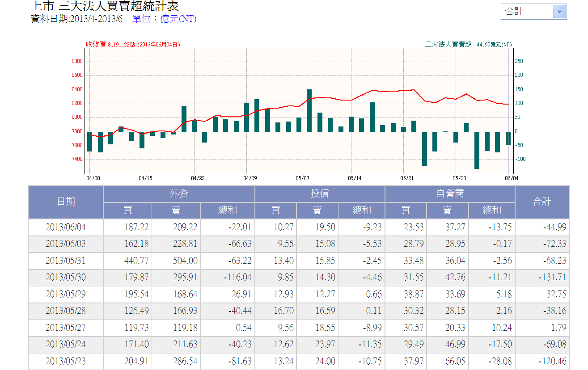Click trust net value -9.23
Viewport: 588px width, 370px height.
372,227
